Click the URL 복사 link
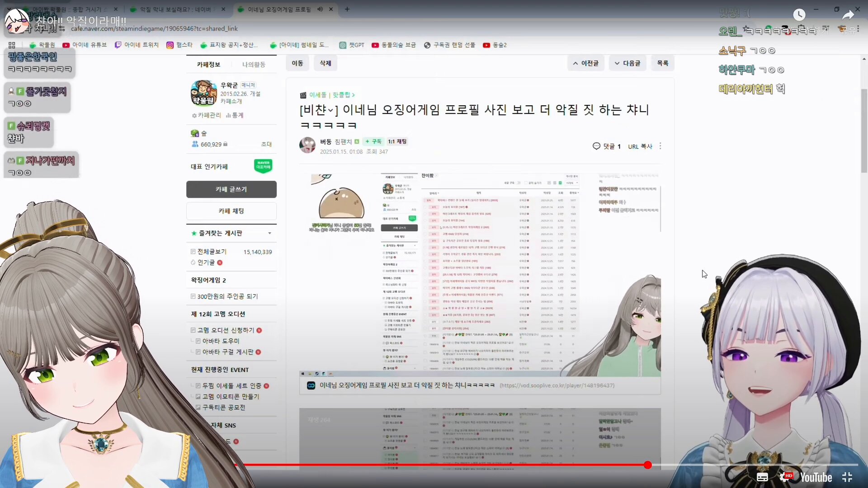The height and width of the screenshot is (488, 868). 640,146
